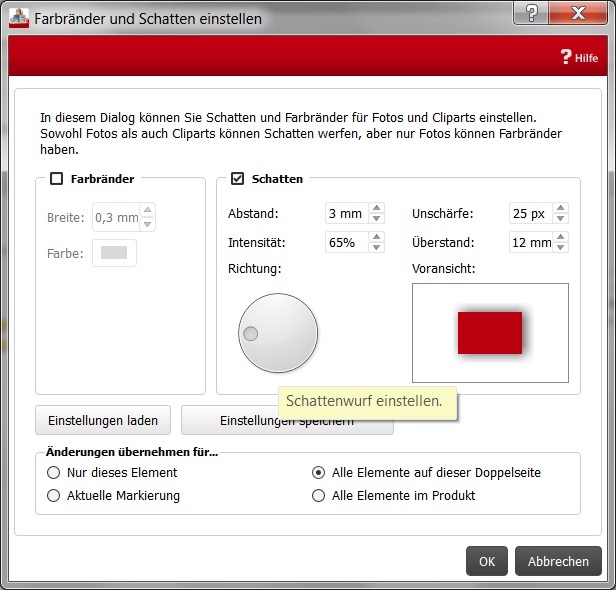
Task: Increase Abstand value with up arrow
Action: coord(376,209)
